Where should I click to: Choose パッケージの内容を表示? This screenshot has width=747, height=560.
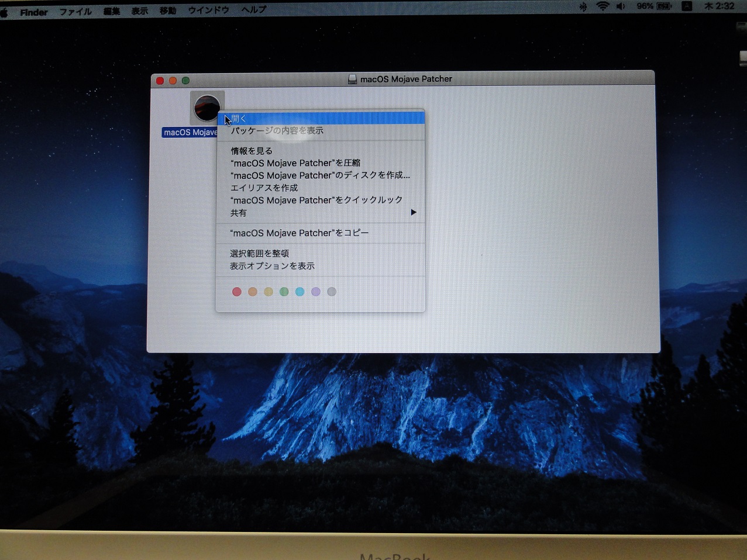tap(321, 130)
